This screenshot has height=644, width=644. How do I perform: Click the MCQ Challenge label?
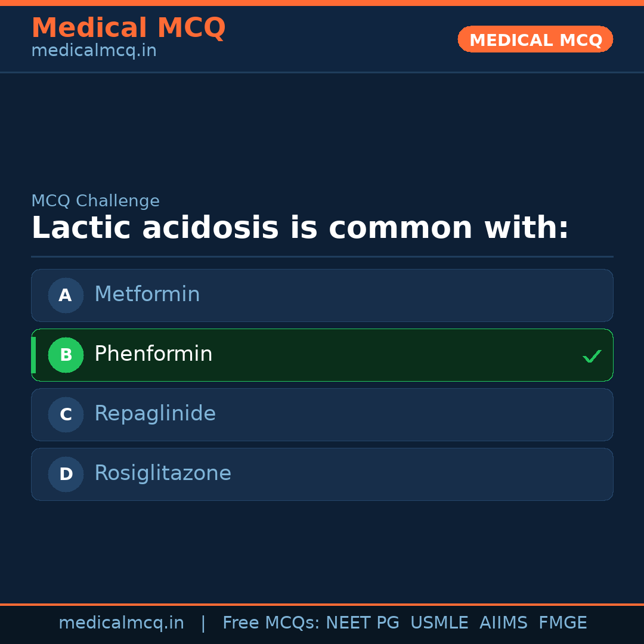click(x=95, y=201)
